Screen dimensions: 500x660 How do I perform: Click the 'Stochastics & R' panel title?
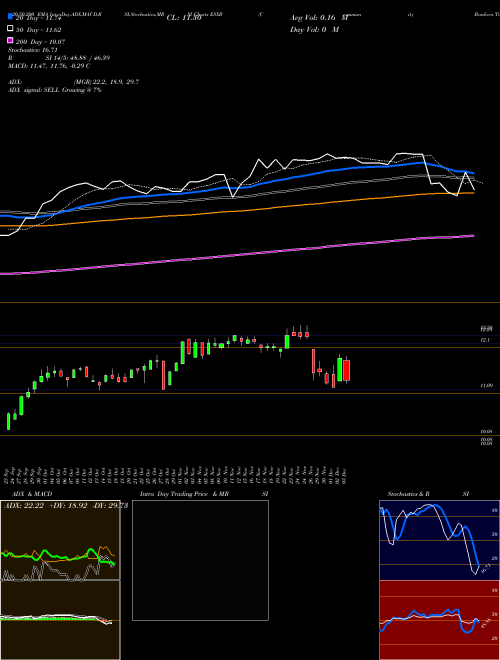[408, 494]
